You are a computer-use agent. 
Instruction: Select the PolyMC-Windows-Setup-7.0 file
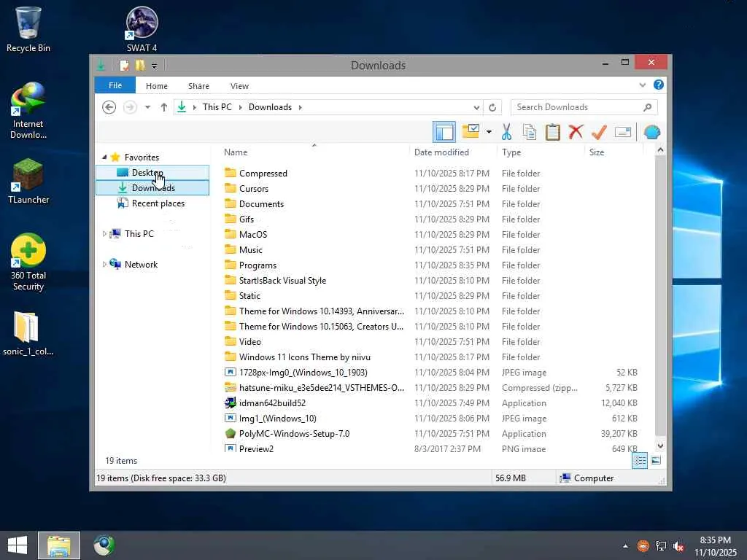(x=294, y=434)
